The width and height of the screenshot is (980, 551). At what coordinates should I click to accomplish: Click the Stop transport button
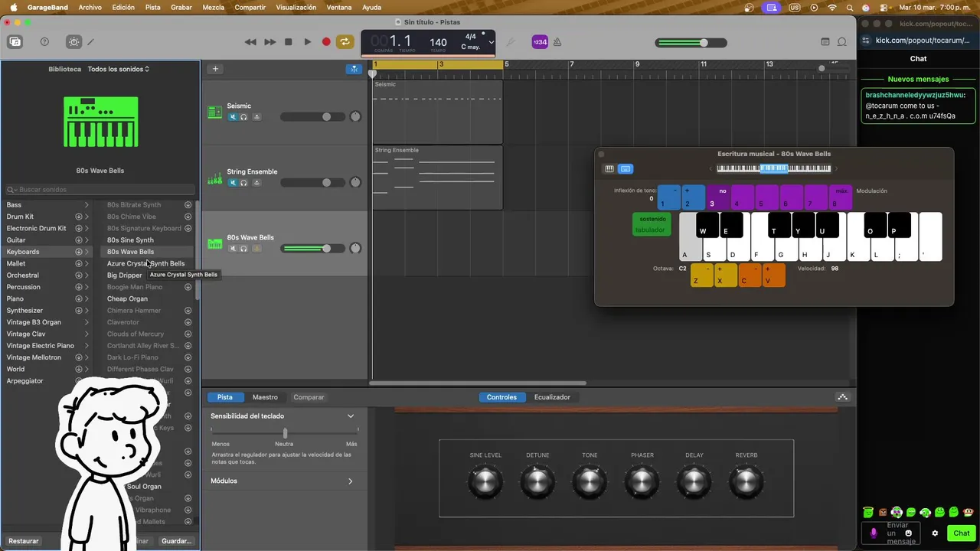click(289, 42)
